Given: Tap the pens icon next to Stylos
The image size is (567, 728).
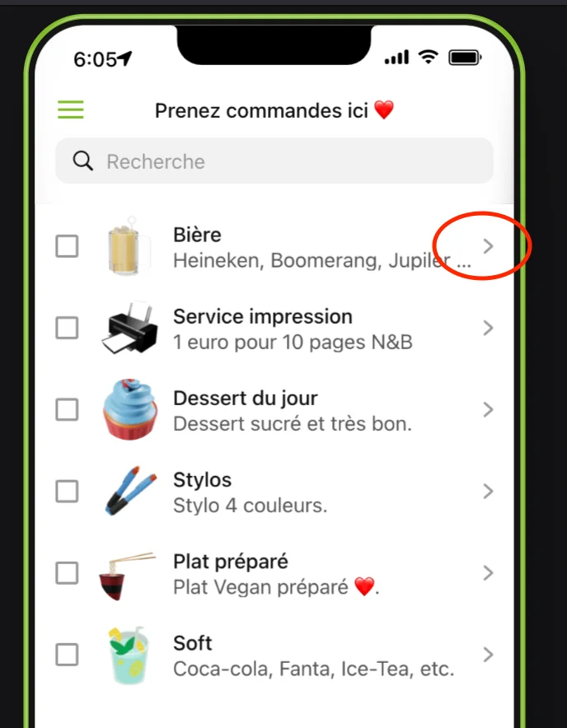Looking at the screenshot, I should point(130,491).
